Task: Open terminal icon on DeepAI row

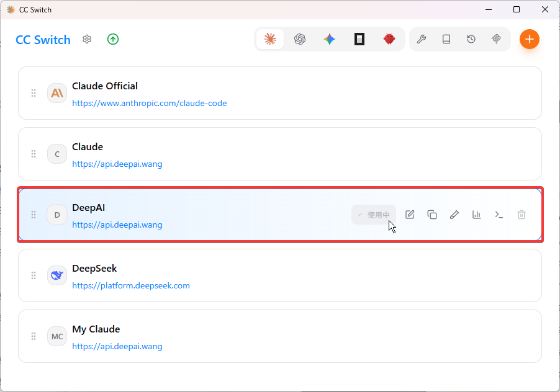Action: pyautogui.click(x=499, y=215)
